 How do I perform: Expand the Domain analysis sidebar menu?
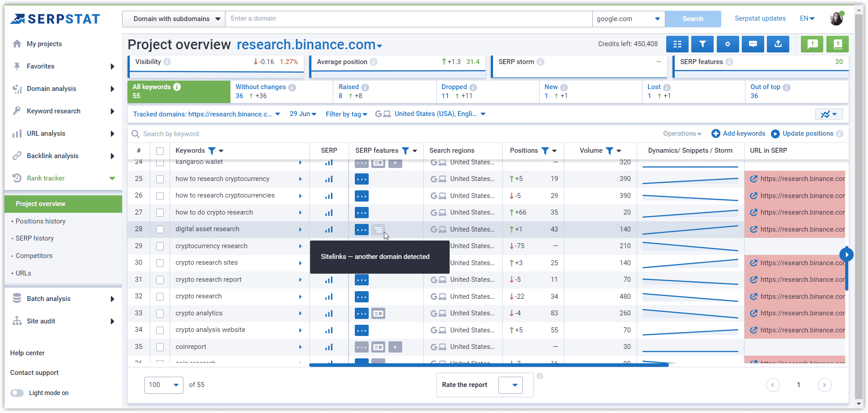coord(63,89)
